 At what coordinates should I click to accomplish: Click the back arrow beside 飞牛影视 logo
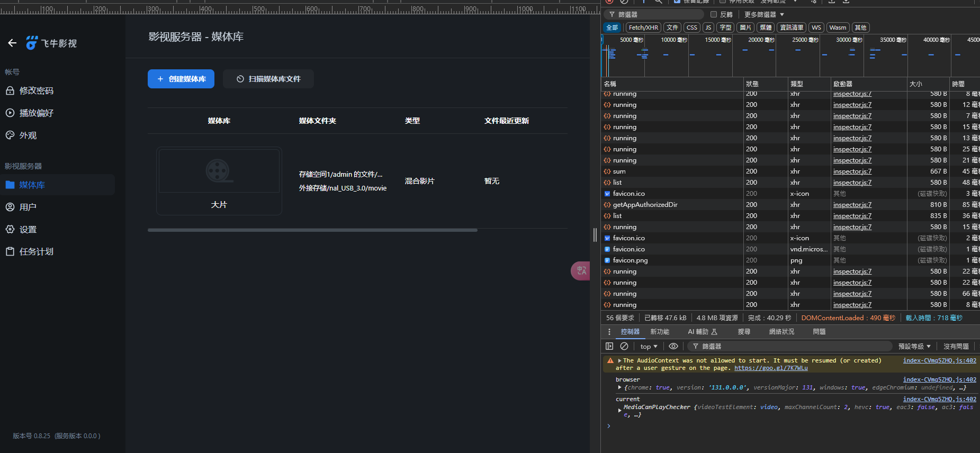click(12, 43)
